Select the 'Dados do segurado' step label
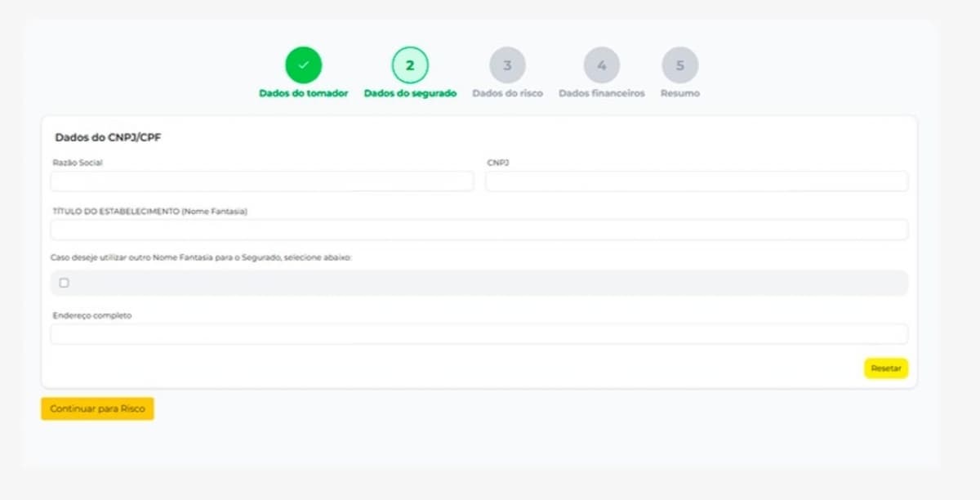Image resolution: width=980 pixels, height=500 pixels. (410, 93)
